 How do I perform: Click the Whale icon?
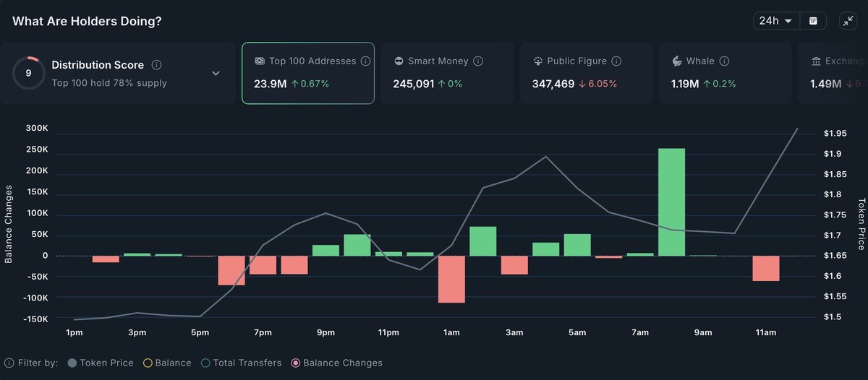point(677,61)
